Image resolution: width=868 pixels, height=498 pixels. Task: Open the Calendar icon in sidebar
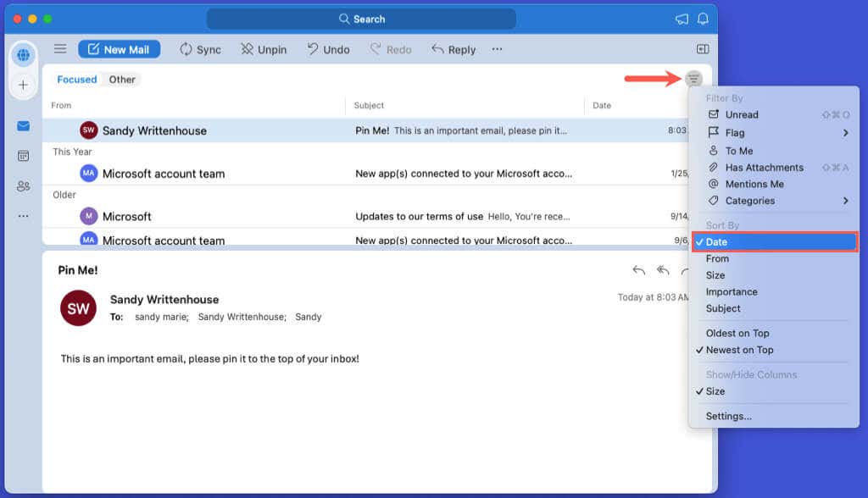pyautogui.click(x=23, y=156)
